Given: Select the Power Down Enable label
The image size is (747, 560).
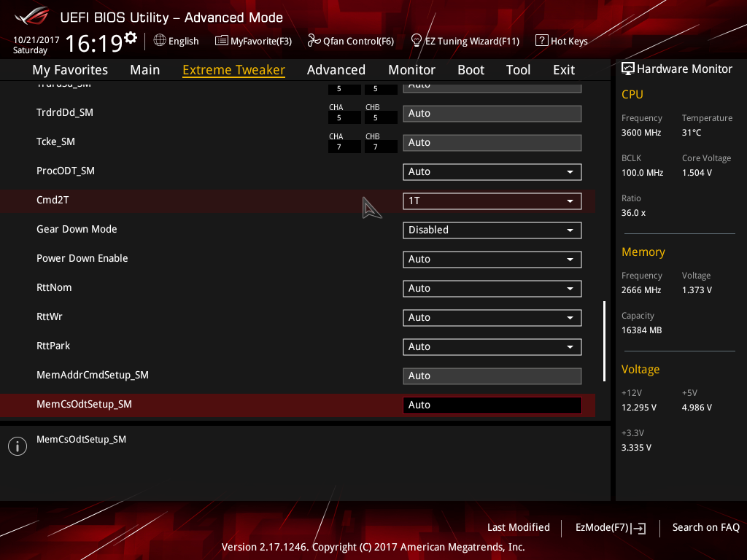Looking at the screenshot, I should point(82,258).
